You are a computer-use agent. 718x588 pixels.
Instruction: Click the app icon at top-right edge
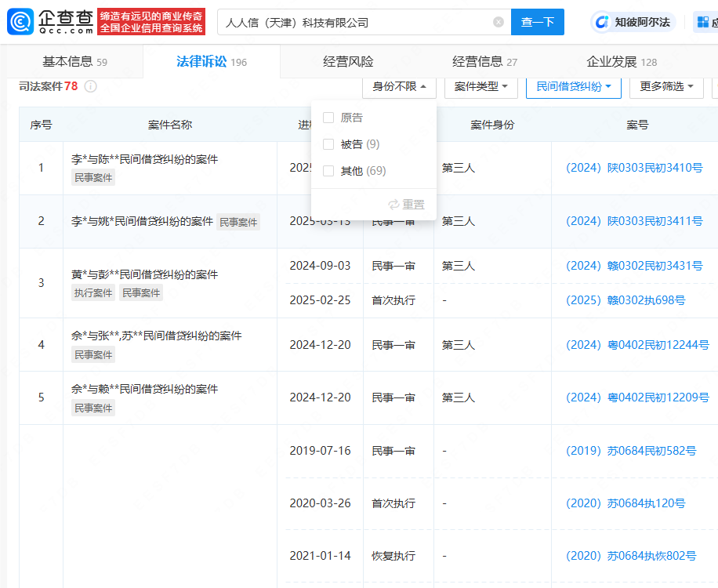pos(705,22)
